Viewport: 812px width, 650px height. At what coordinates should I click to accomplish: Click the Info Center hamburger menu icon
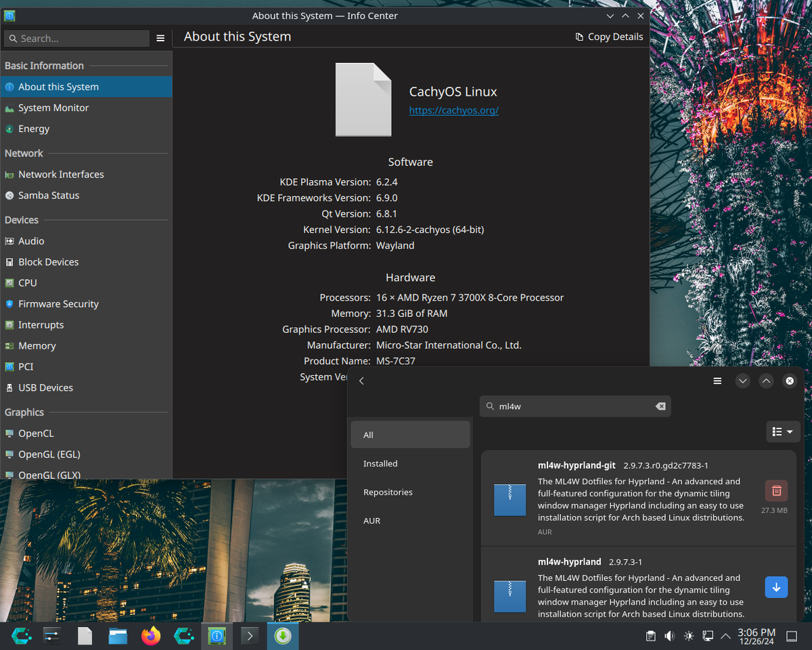point(160,39)
